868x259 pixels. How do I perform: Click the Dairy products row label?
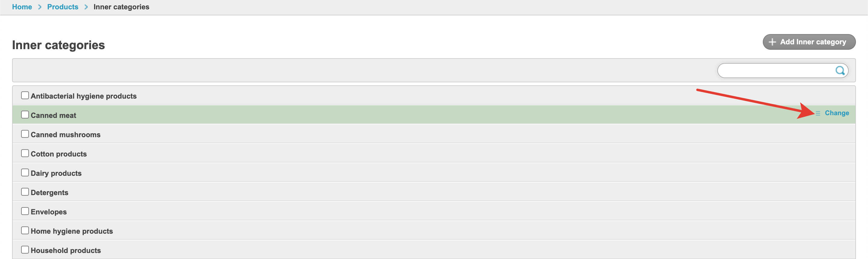tap(56, 173)
